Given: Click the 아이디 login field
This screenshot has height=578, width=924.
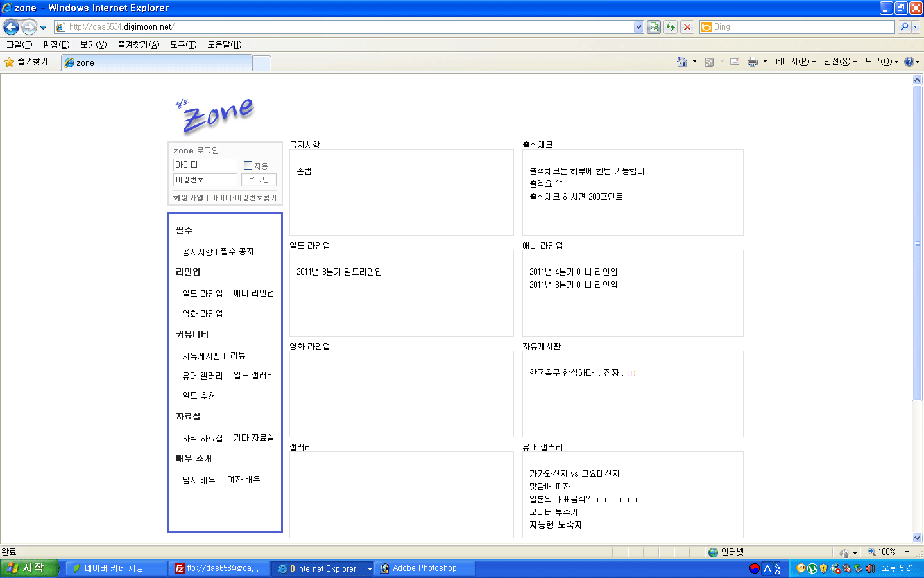Looking at the screenshot, I should click(205, 165).
